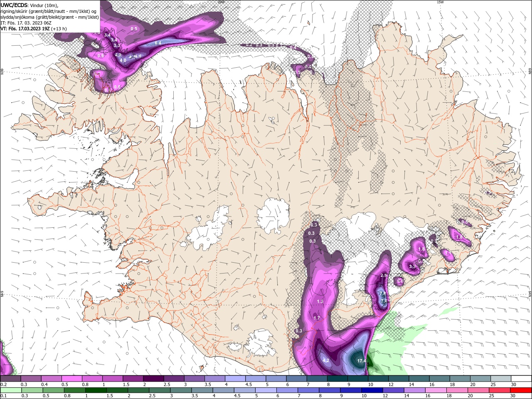The height and width of the screenshot is (399, 532).
Task: Click the 0.5 value in the northern snow area
Action: pyautogui.click(x=134, y=29)
